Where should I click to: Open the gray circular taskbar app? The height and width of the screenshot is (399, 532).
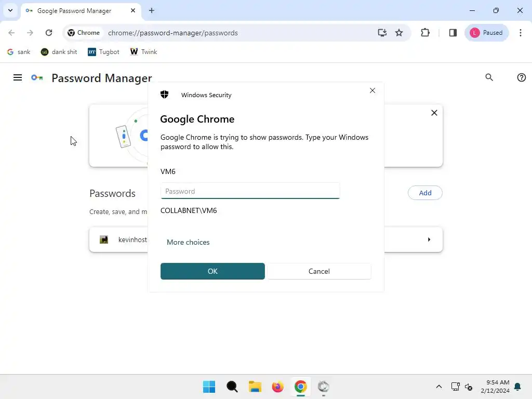tap(323, 387)
